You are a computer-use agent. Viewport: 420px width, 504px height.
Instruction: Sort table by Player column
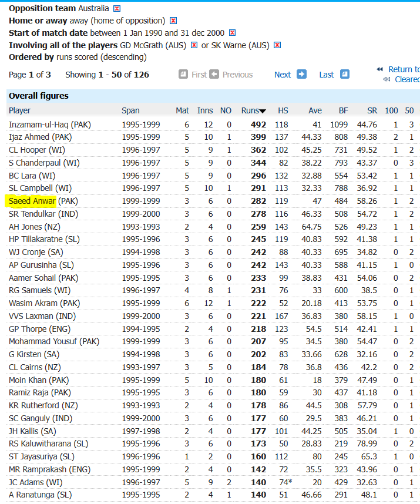click(x=19, y=110)
